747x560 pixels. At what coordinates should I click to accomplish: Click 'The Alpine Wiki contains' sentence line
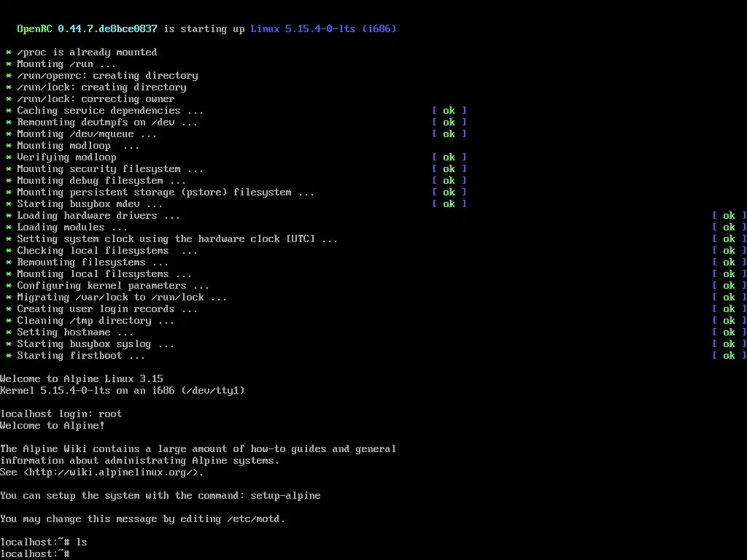tap(198, 448)
